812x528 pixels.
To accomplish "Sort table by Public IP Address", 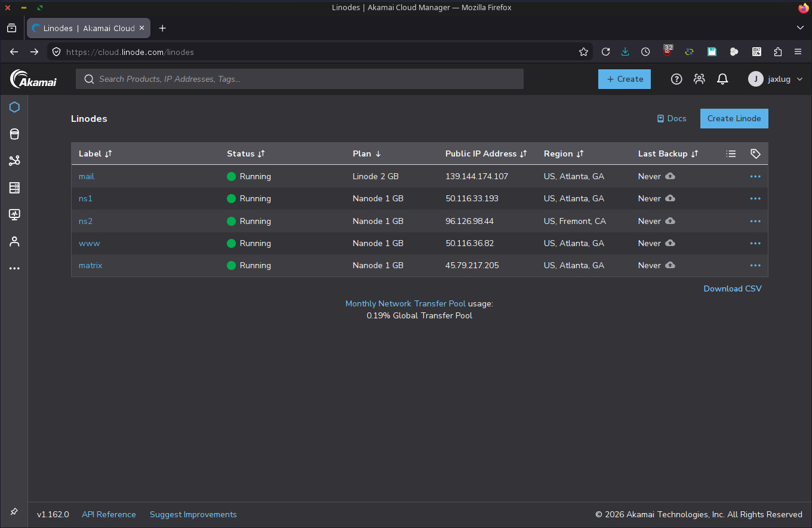I will pyautogui.click(x=486, y=154).
